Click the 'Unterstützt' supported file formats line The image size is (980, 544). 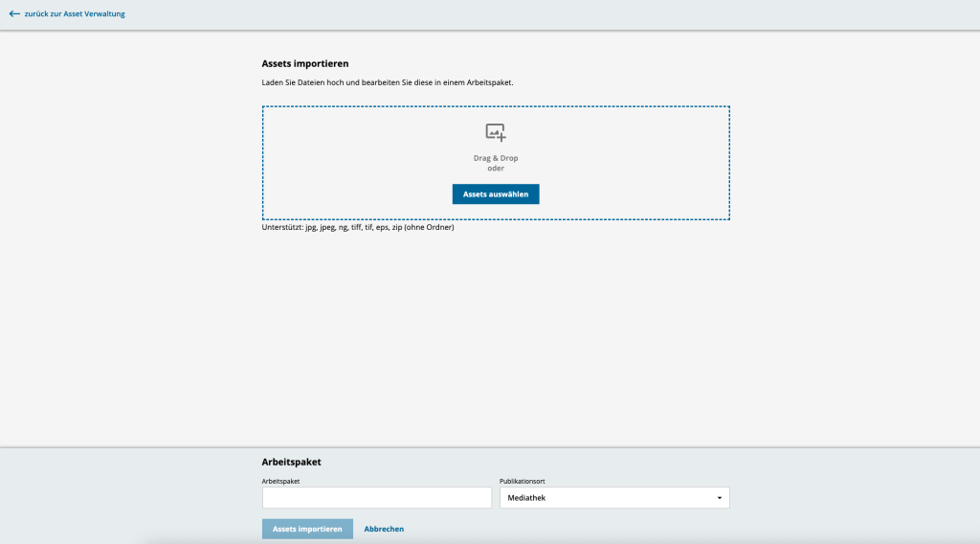[x=358, y=228]
